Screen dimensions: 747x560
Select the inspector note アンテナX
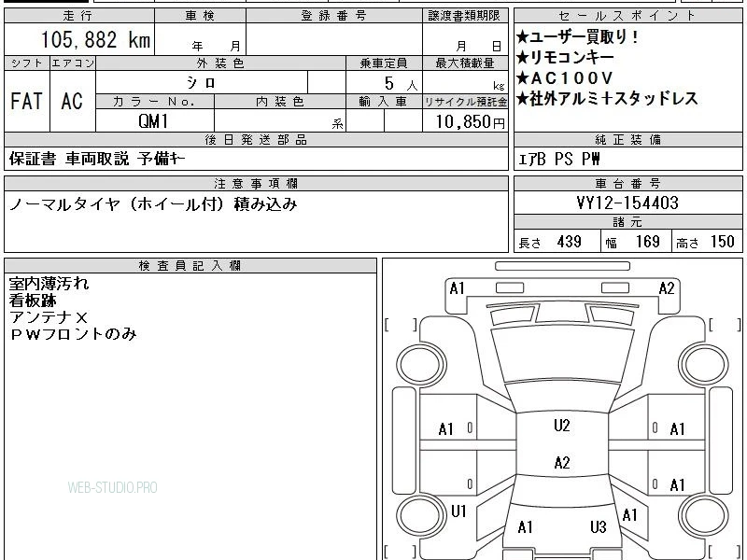[x=49, y=317]
